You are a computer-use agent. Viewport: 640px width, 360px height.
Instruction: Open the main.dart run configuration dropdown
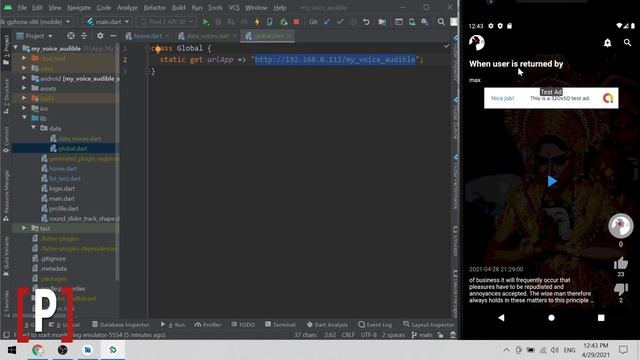[x=108, y=22]
